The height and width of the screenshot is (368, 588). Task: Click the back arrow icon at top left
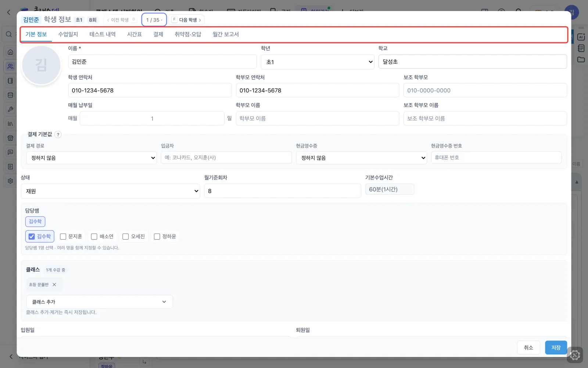(9, 12)
